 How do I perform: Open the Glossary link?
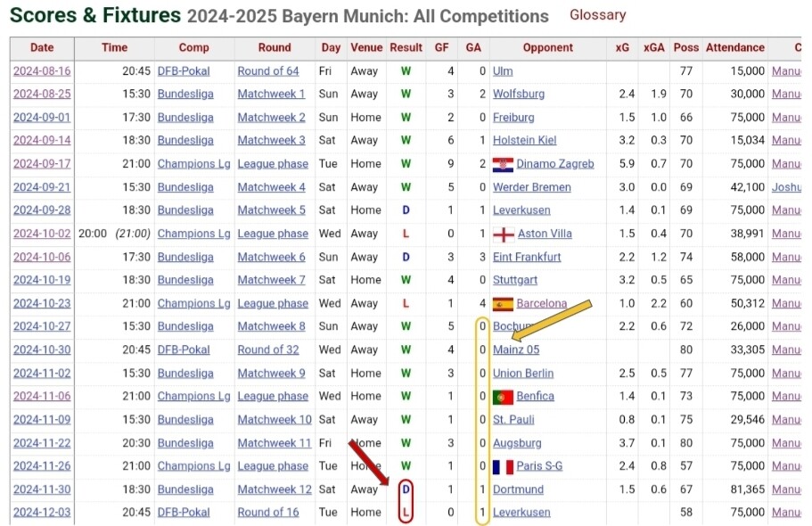597,14
